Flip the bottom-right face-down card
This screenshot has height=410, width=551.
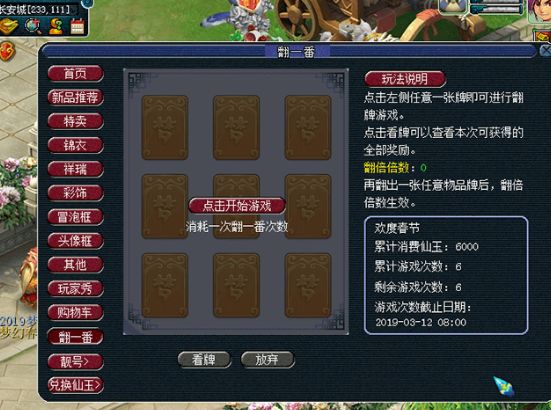(308, 285)
